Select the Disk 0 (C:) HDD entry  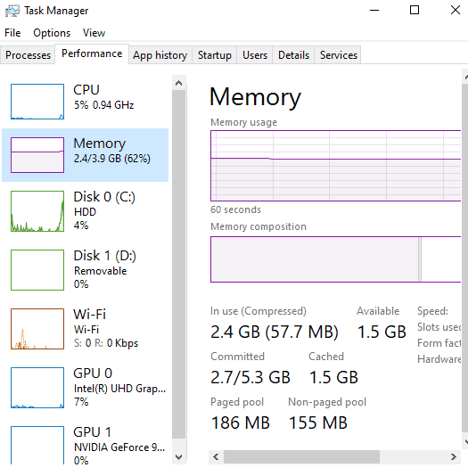coord(86,211)
